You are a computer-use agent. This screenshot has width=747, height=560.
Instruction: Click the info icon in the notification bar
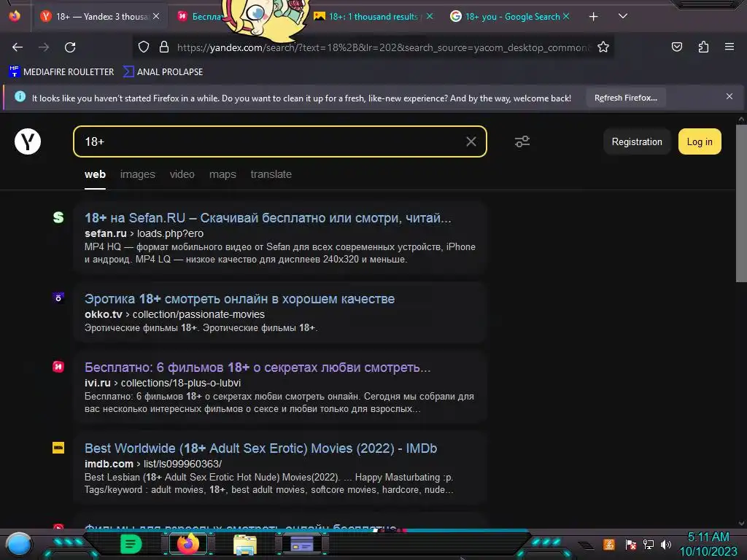tap(20, 97)
